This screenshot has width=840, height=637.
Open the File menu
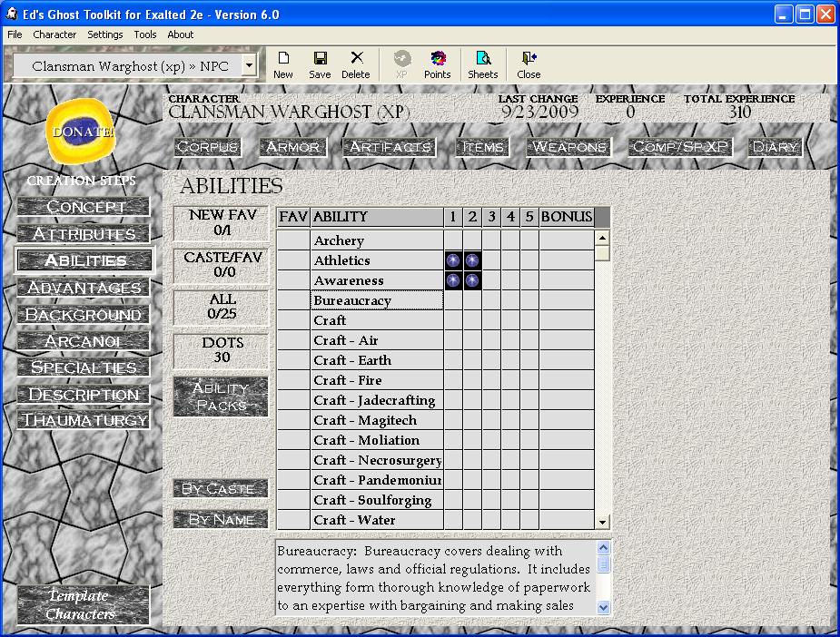point(15,34)
